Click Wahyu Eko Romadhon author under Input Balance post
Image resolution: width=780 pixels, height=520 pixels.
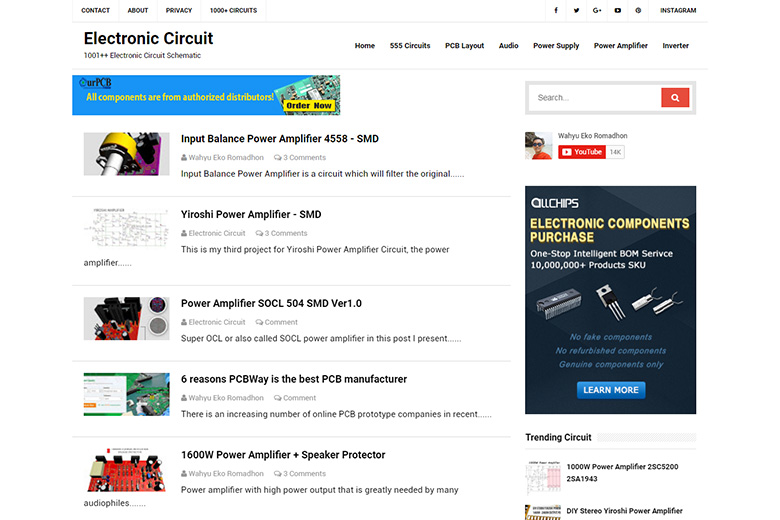click(x=226, y=158)
